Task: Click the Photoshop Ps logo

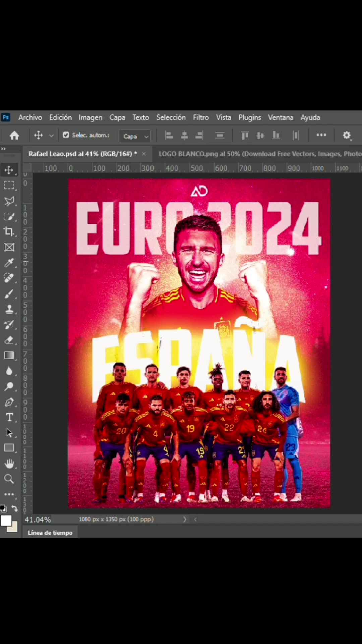Action: tap(6, 117)
